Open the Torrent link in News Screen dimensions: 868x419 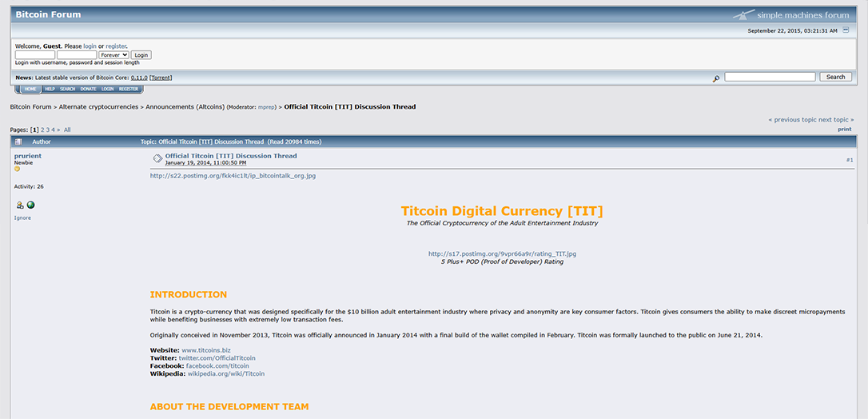pyautogui.click(x=161, y=78)
